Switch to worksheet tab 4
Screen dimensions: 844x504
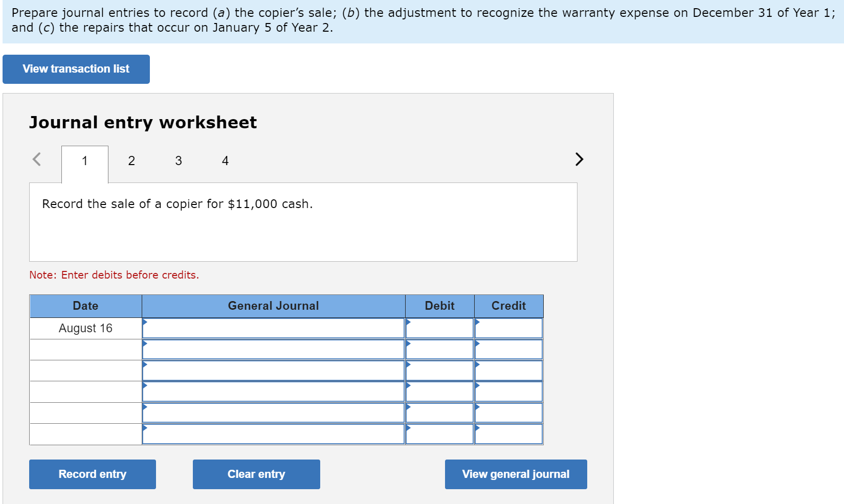[x=225, y=161]
